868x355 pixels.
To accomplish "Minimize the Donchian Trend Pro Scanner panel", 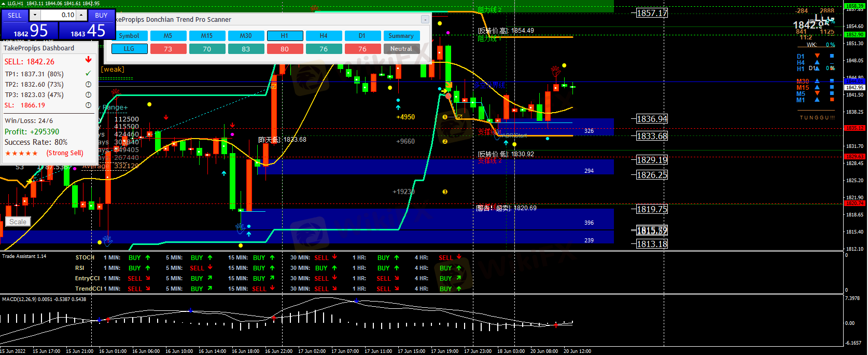I will pos(425,20).
